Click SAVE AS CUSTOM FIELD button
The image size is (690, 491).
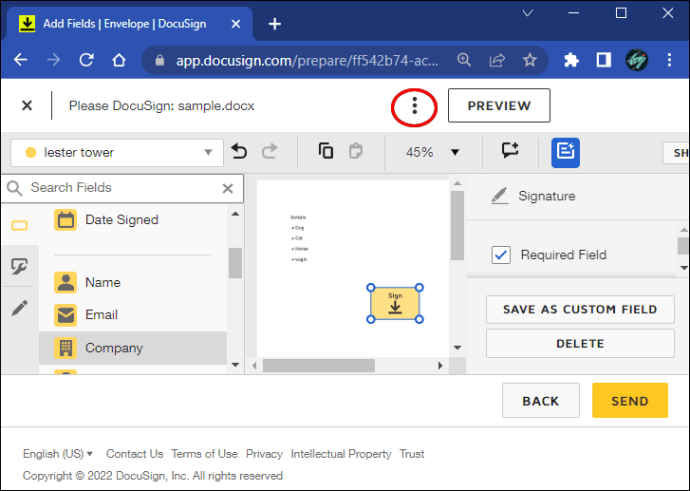pos(580,309)
